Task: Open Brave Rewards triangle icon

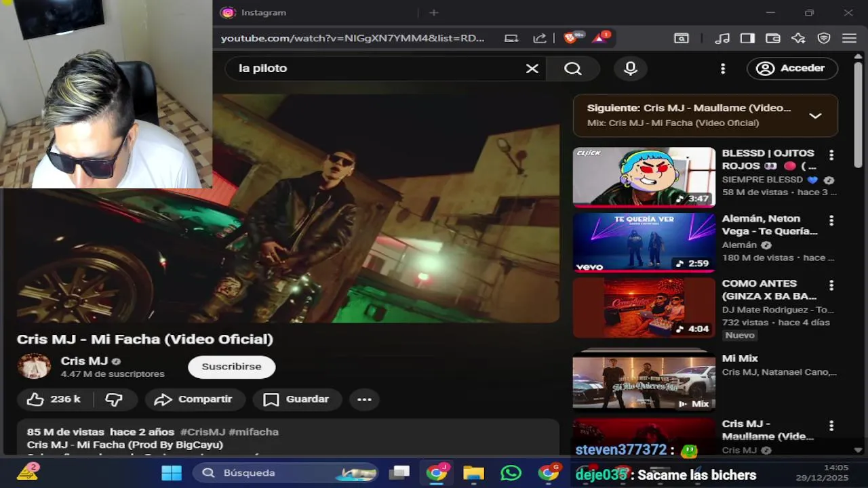Action: coord(600,38)
